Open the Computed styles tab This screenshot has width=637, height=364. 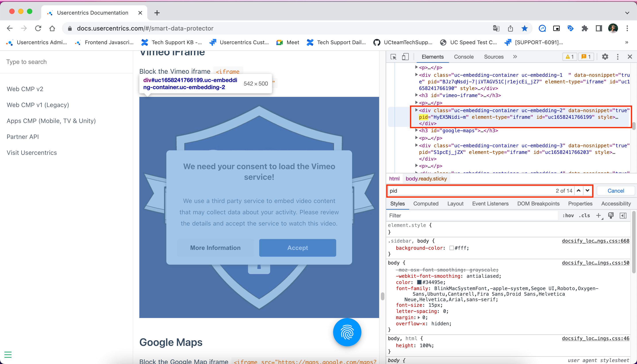click(x=426, y=204)
